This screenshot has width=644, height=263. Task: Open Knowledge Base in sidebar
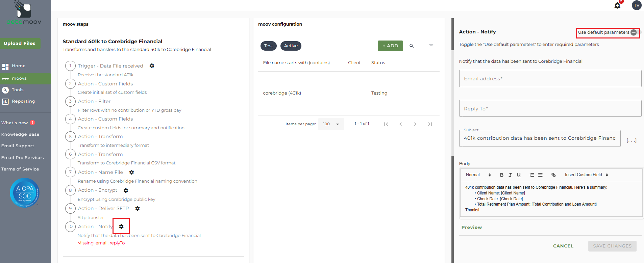point(20,134)
